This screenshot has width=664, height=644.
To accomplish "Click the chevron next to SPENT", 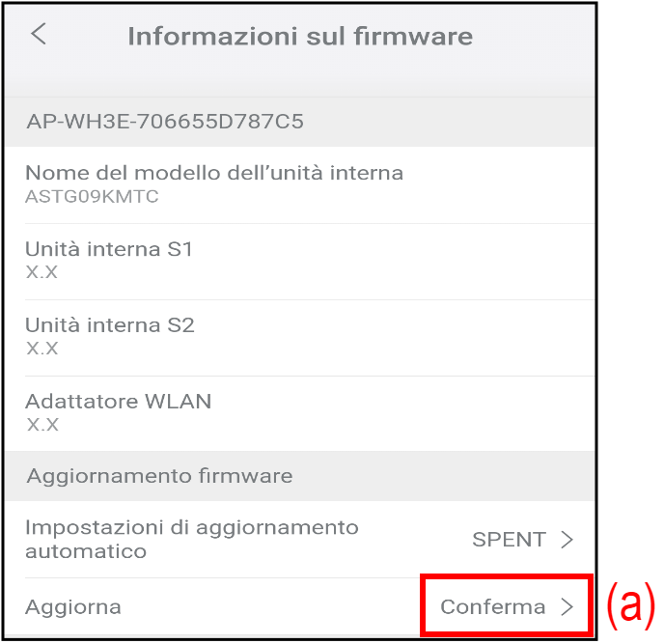I will (x=567, y=540).
